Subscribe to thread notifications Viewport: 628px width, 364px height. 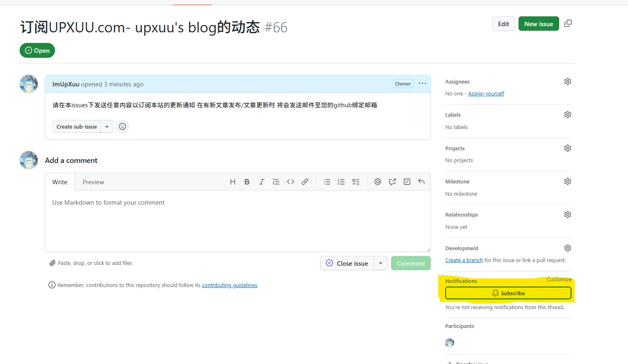click(x=508, y=293)
